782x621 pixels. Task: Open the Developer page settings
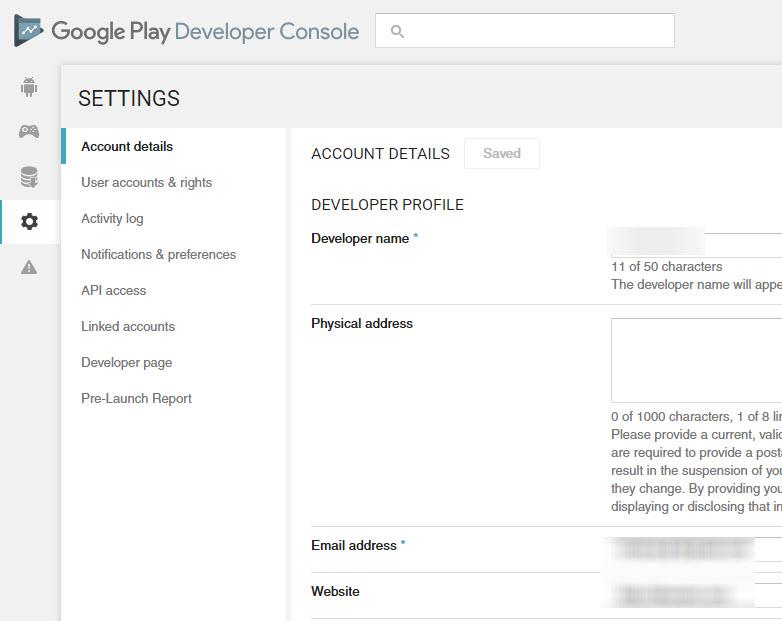click(x=127, y=363)
